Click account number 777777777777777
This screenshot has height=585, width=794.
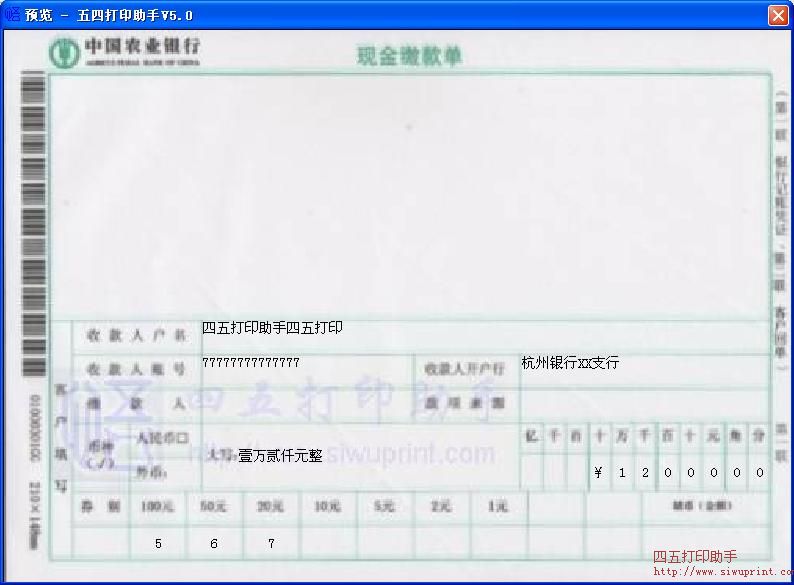[x=251, y=363]
